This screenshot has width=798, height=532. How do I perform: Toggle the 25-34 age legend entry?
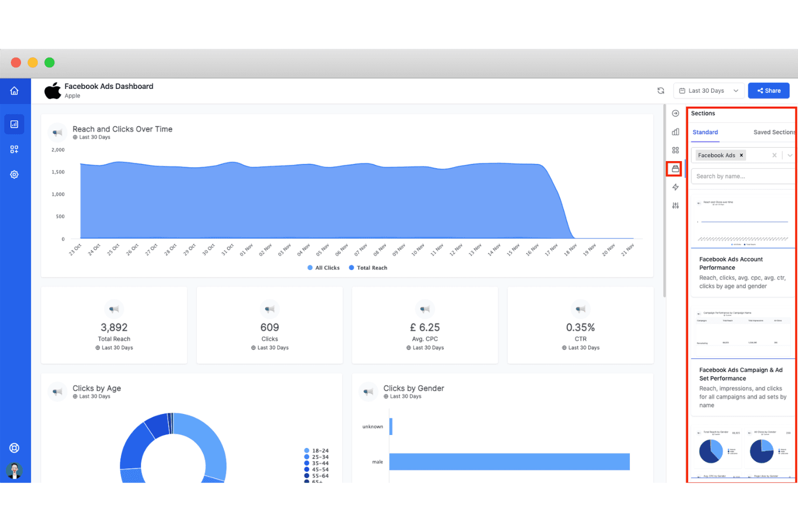tap(317, 457)
